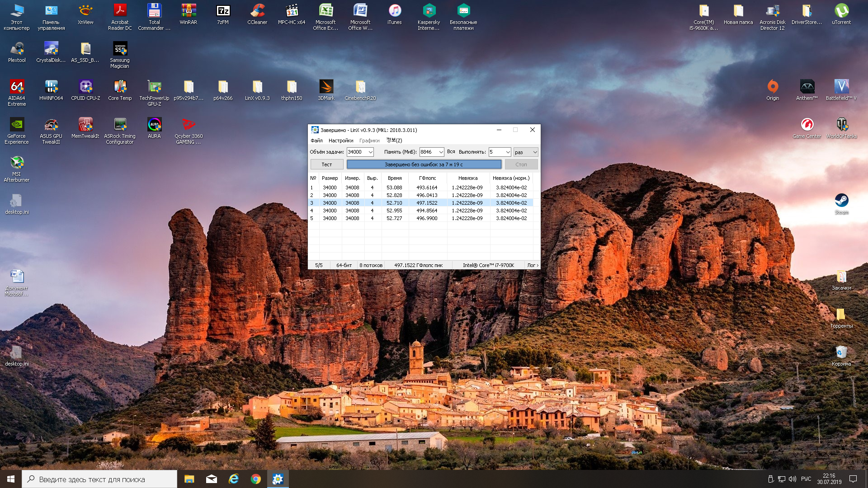Click the 'Тест' button to start testing

[326, 164]
